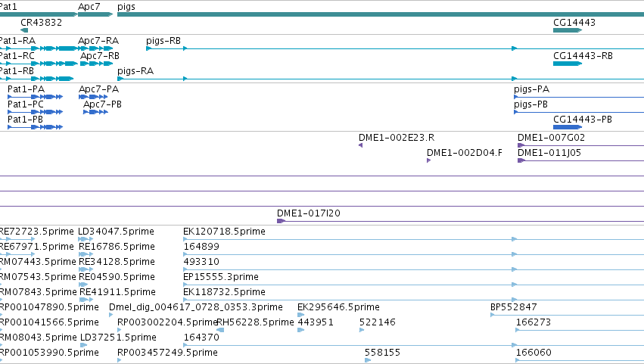Image resolution: width=644 pixels, height=364 pixels.
Task: Click the CR43832 gene feature label
Action: [x=42, y=23]
